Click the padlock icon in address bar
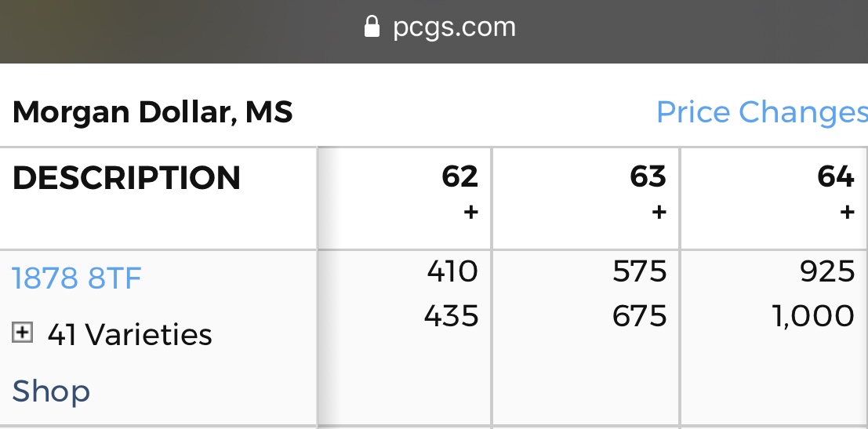Image resolution: width=868 pixels, height=429 pixels. coord(372,28)
